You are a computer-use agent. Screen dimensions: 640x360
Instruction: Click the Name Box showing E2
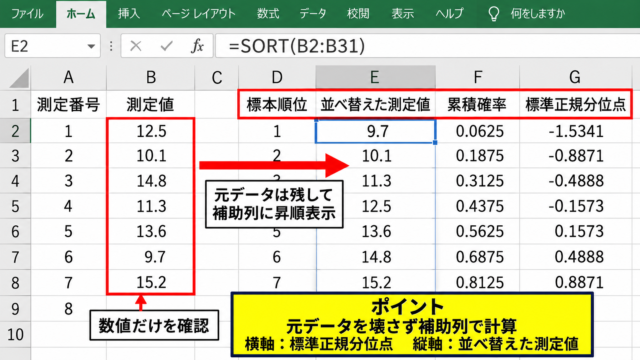[x=52, y=46]
